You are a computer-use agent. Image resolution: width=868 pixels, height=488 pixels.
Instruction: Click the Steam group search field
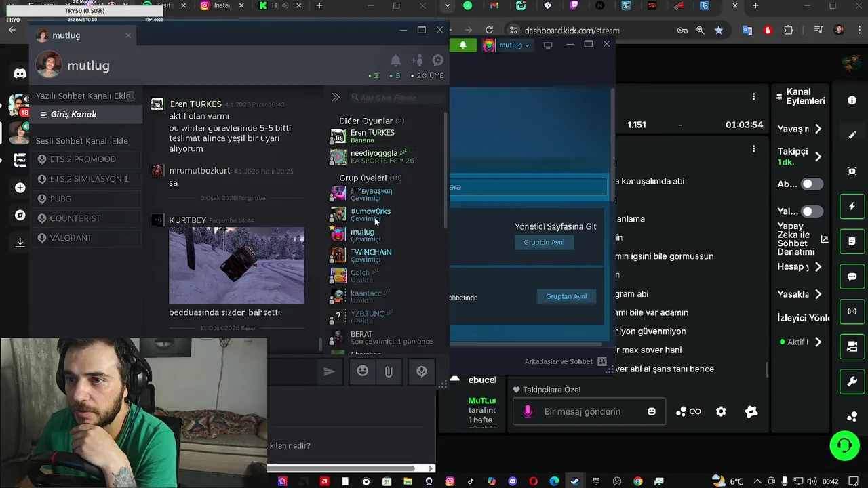pyautogui.click(x=528, y=187)
